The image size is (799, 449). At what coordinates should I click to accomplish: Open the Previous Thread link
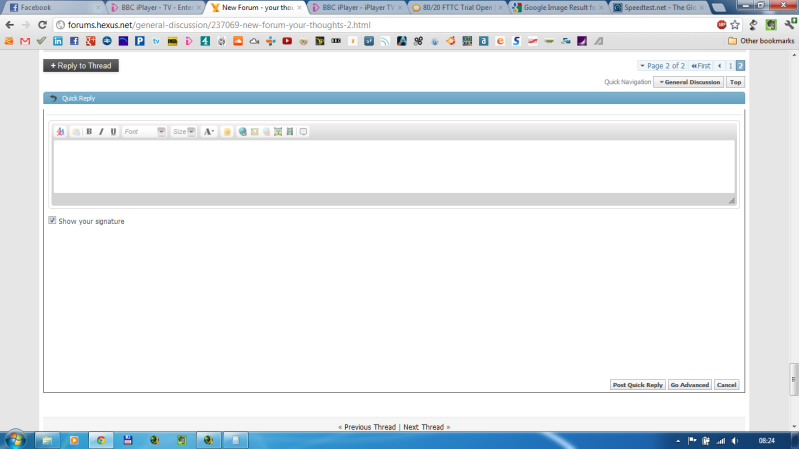click(367, 427)
